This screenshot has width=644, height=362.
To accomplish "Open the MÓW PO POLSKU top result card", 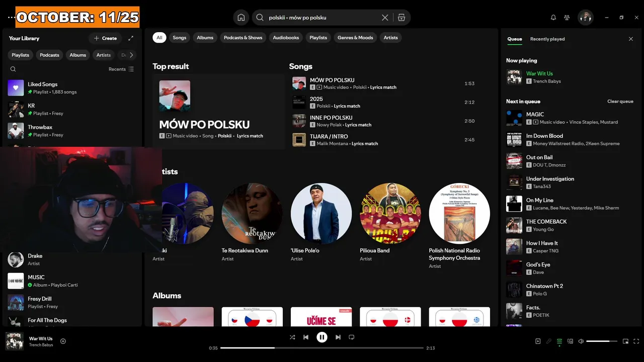I will 219,112.
